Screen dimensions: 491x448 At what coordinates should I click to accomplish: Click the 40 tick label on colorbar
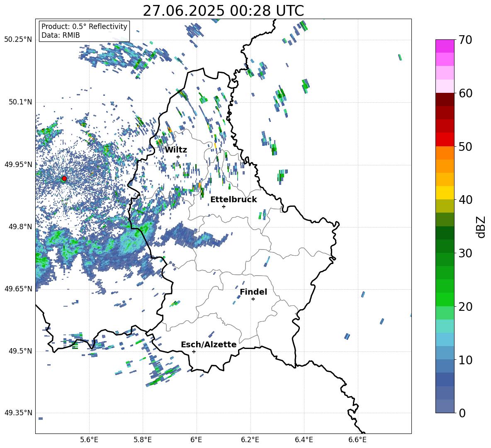pos(465,200)
